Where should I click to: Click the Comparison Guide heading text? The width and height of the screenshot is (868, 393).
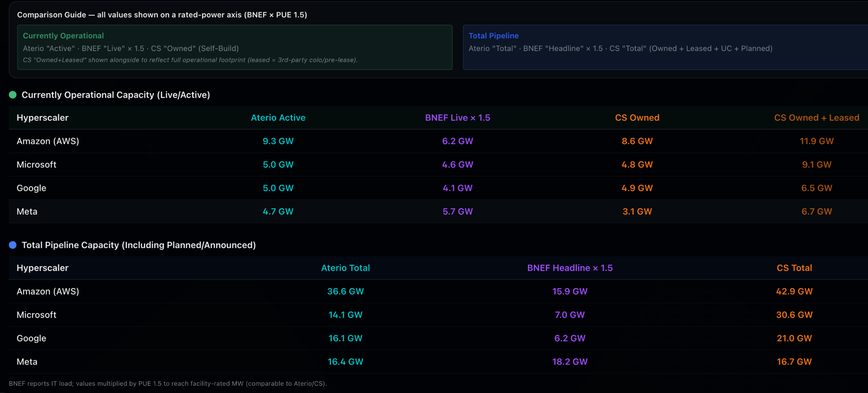point(162,15)
